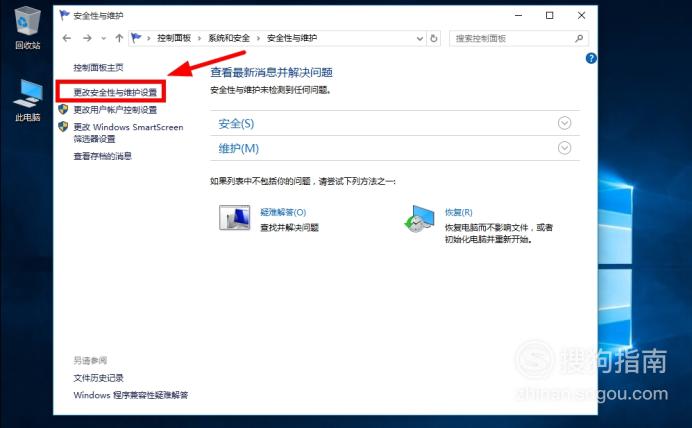Open the Recycle Bin desktop icon
Image resolution: width=692 pixels, height=428 pixels.
[27, 28]
